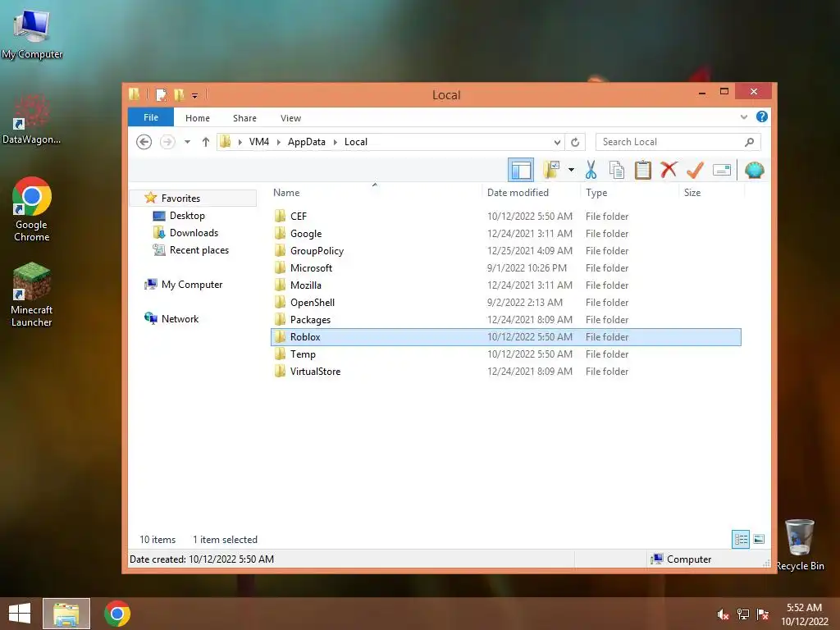Click the Up one level arrow
The image size is (840, 630).
(x=206, y=142)
